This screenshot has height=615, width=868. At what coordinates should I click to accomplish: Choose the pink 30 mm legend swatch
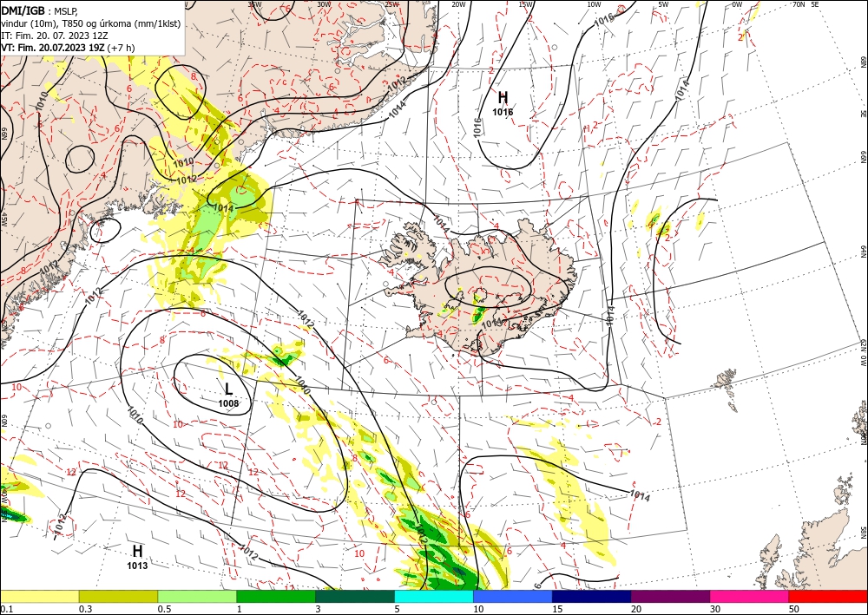pos(750,596)
